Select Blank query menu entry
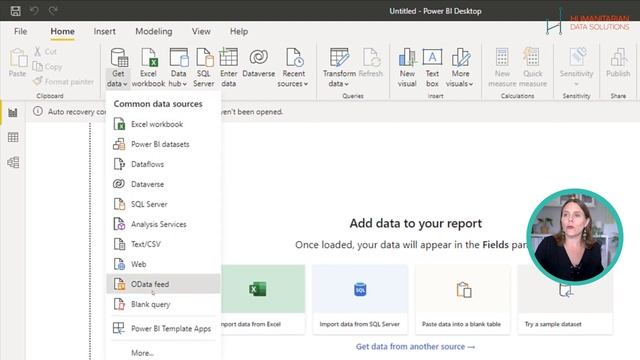The height and width of the screenshot is (360, 640). pyautogui.click(x=163, y=304)
